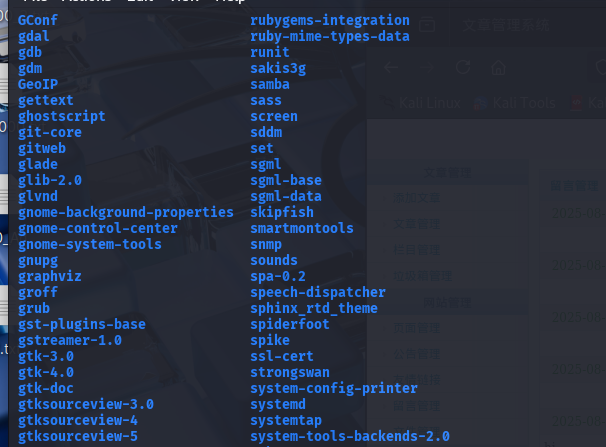This screenshot has height=447, width=606.
Task: Click the sass entry
Action: [x=266, y=100]
